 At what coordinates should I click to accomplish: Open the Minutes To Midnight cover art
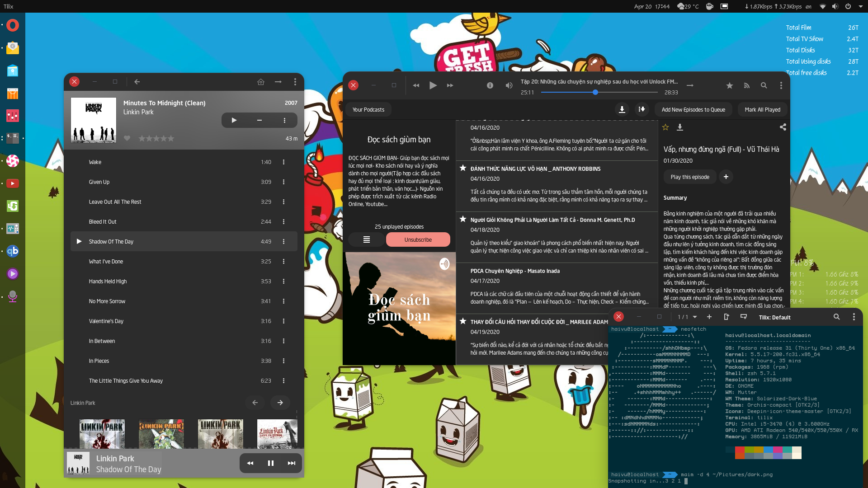[x=94, y=120]
